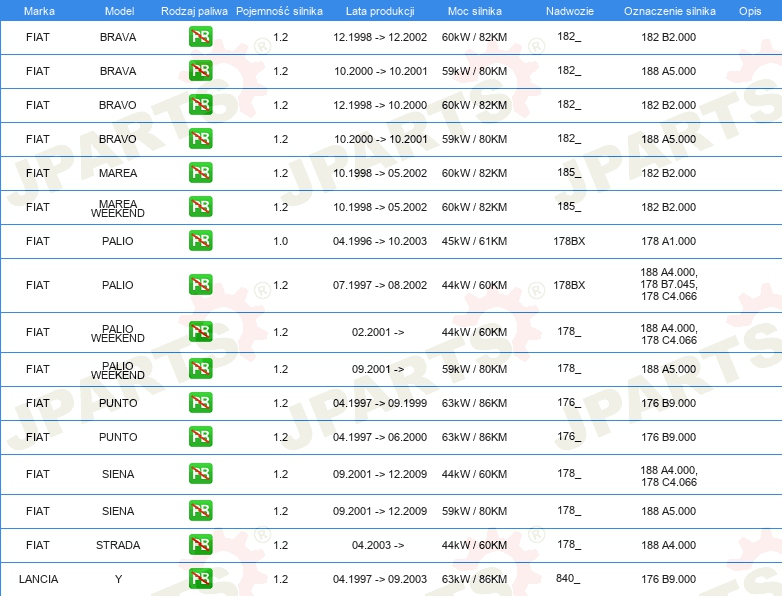The height and width of the screenshot is (596, 782).
Task: Click fuel icon in BRAVA 12.1998 row
Action: (200, 37)
